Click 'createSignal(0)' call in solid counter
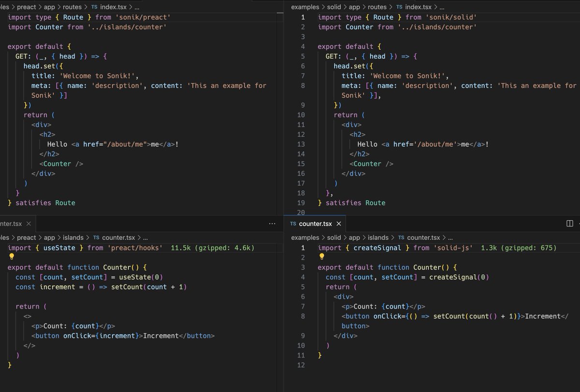The width and height of the screenshot is (580, 392). (x=459, y=277)
